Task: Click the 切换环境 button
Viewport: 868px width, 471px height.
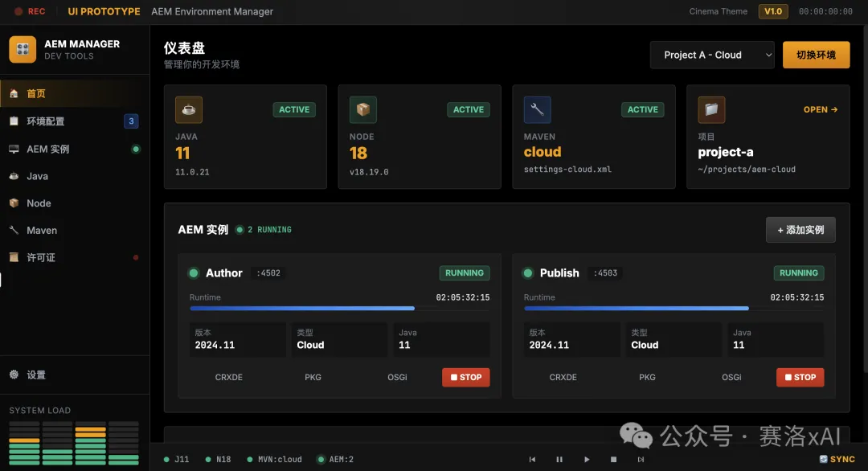Action: [x=816, y=55]
